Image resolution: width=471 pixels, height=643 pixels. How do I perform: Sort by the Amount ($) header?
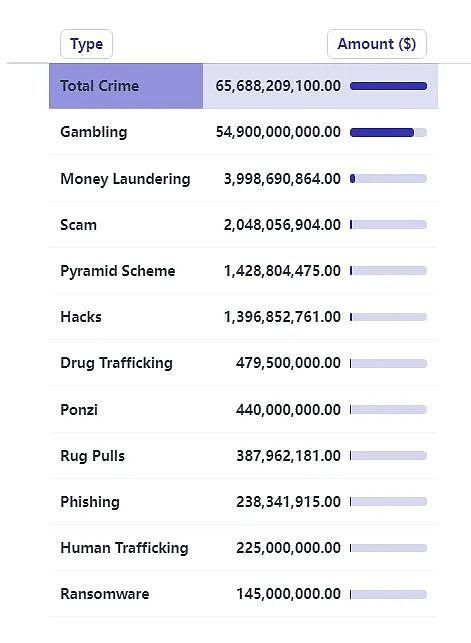point(377,44)
